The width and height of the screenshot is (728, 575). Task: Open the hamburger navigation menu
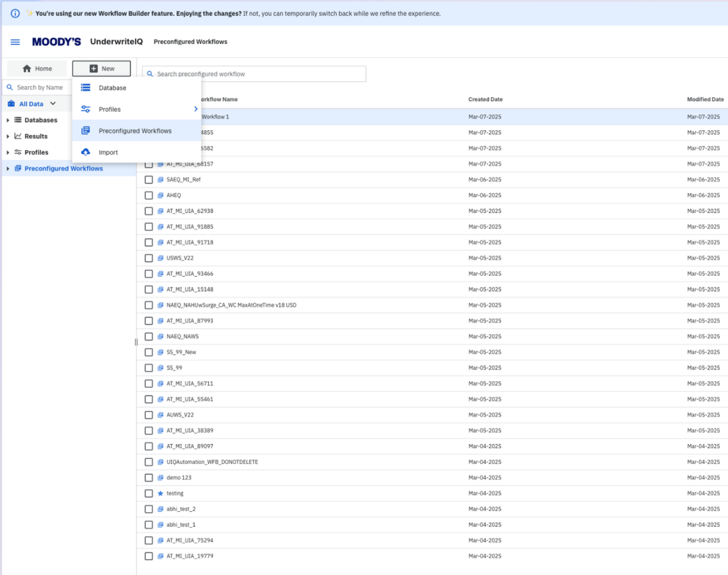click(15, 42)
